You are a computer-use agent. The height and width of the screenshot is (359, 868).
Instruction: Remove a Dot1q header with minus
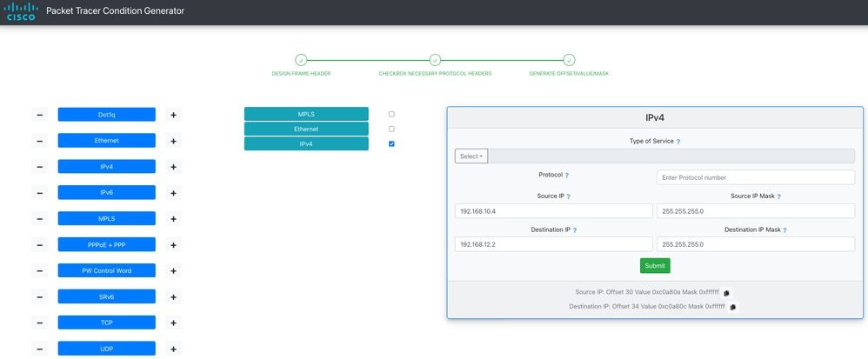40,115
